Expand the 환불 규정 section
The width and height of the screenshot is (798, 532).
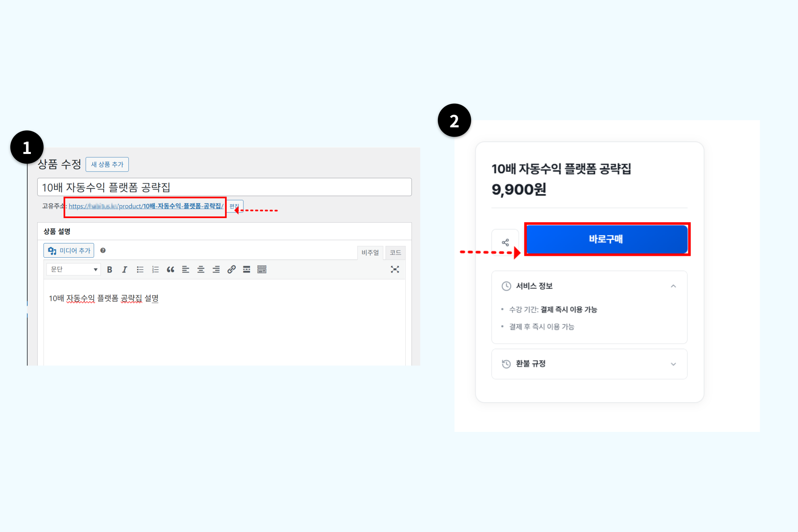pos(673,364)
